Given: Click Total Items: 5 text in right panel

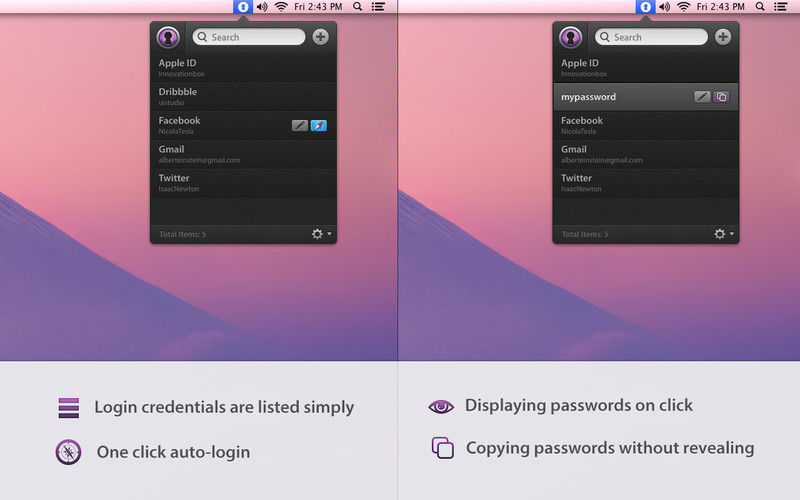Looking at the screenshot, I should [x=585, y=234].
